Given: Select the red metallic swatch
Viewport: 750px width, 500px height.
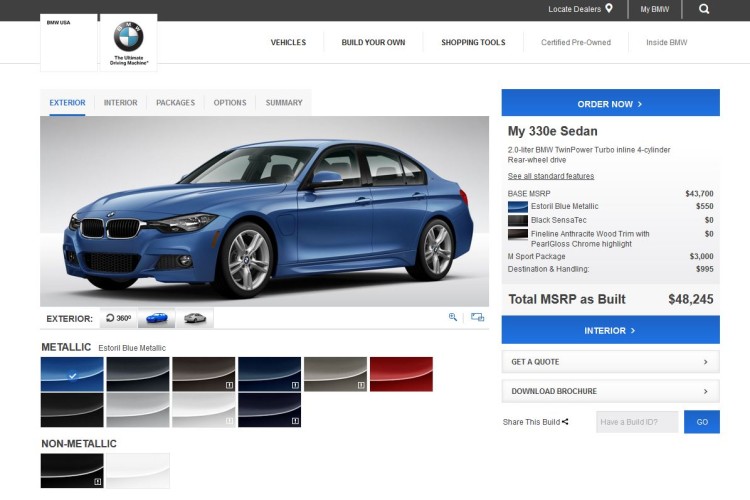Looking at the screenshot, I should pos(401,374).
